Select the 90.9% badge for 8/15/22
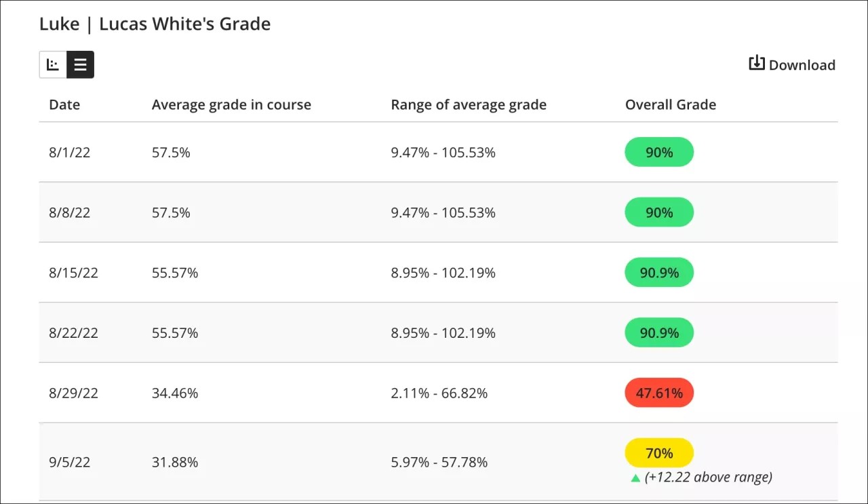 (658, 273)
